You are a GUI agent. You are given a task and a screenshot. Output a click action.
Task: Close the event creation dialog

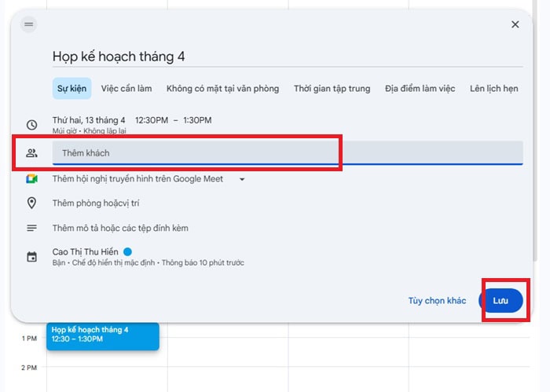click(x=515, y=24)
